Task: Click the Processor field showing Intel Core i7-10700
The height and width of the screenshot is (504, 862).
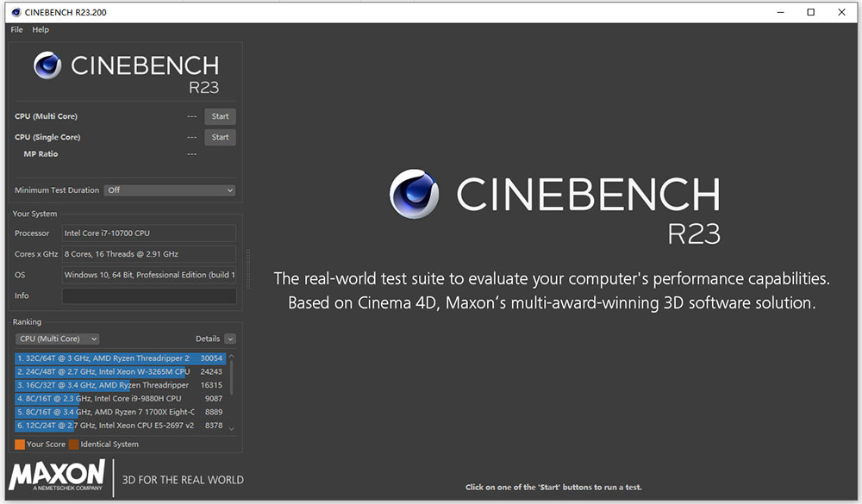Action: pos(148,233)
